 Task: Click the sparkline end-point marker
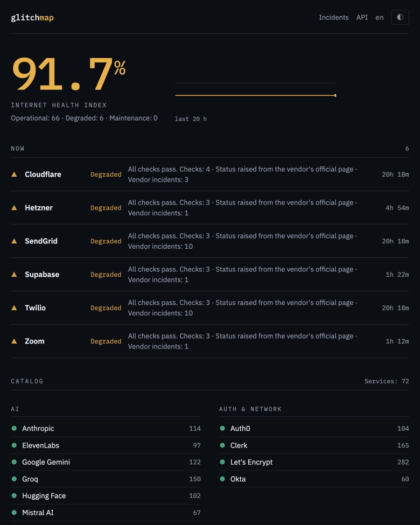point(335,95)
